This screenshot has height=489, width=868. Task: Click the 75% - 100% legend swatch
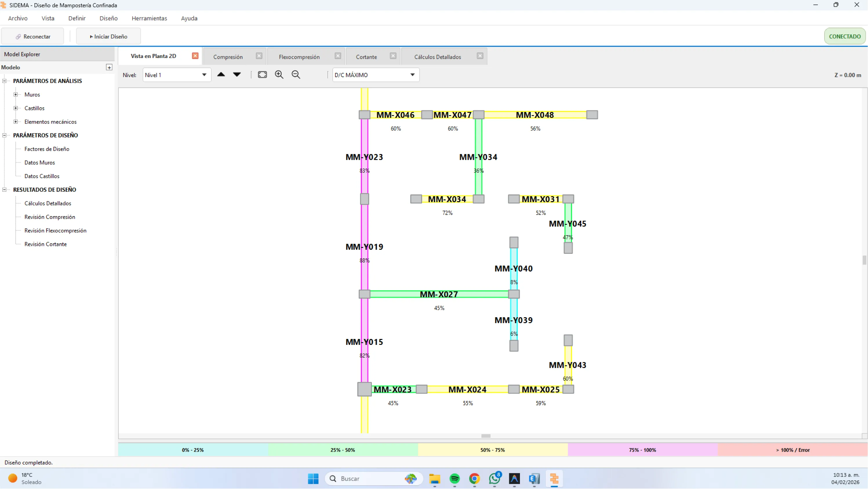(642, 450)
